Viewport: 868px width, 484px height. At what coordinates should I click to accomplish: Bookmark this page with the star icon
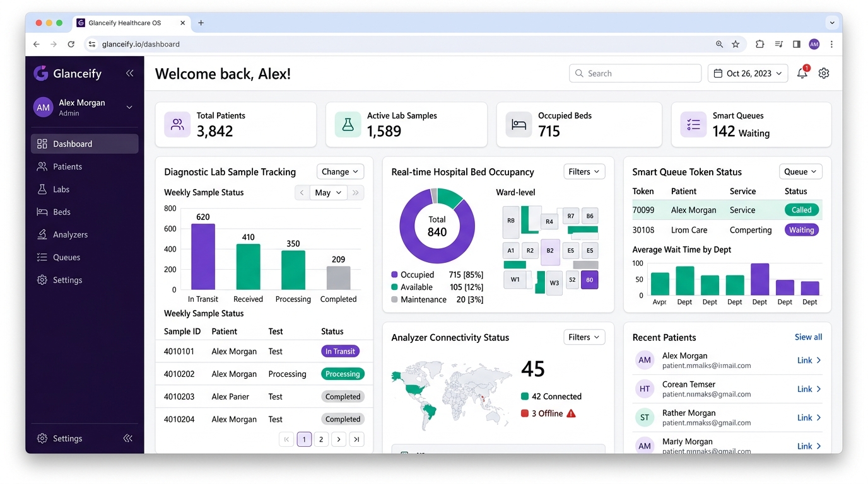pyautogui.click(x=736, y=44)
